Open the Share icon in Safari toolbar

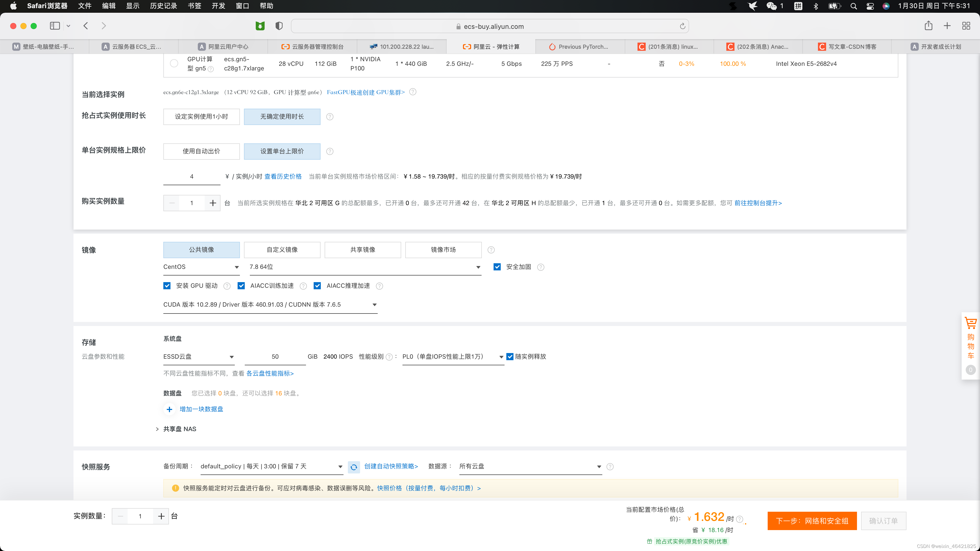[929, 26]
